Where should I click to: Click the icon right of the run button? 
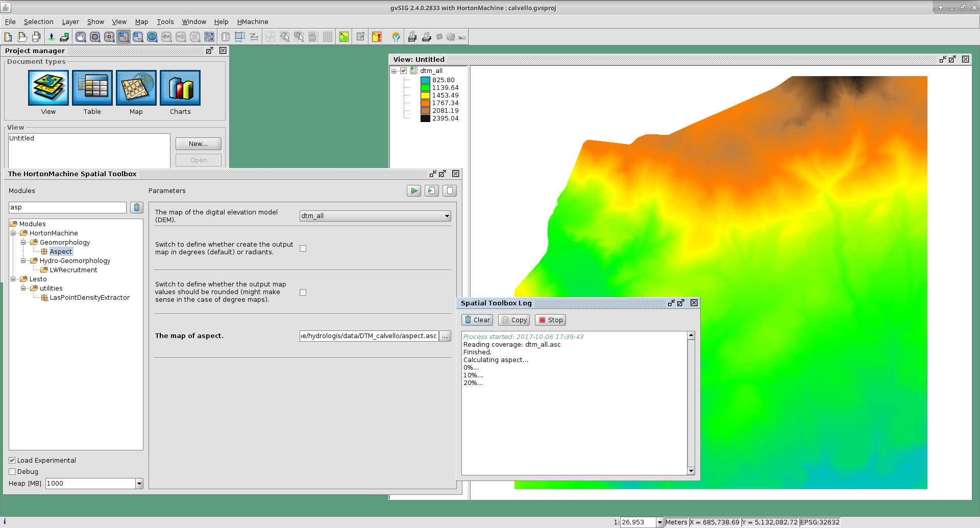(x=432, y=191)
